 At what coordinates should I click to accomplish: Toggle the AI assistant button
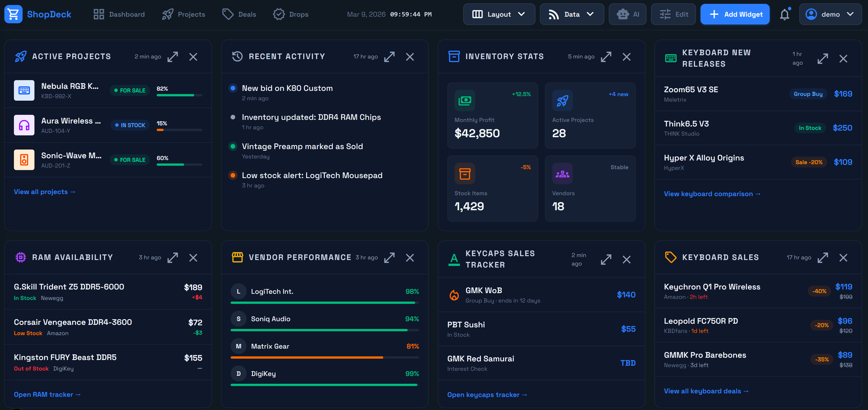(627, 14)
